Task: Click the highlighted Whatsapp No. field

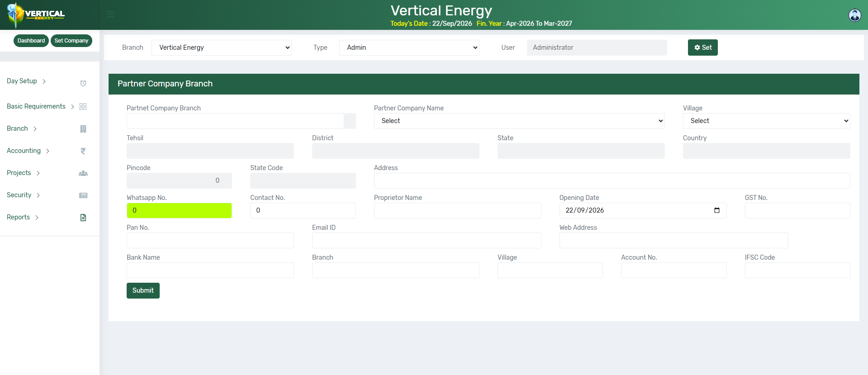Action: coord(179,210)
